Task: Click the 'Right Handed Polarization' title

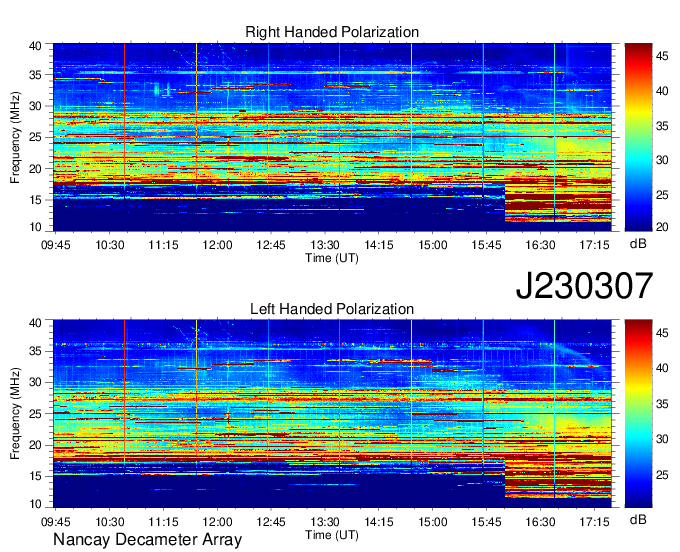Action: (x=332, y=32)
